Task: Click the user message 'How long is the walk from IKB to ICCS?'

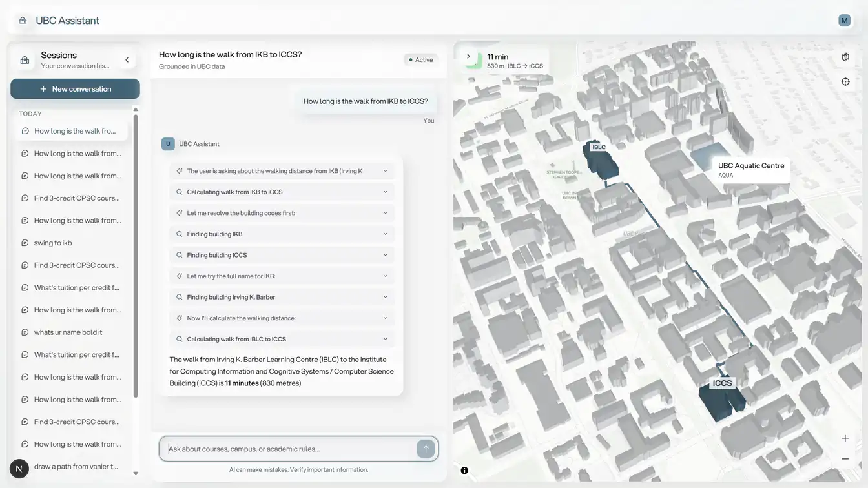Action: pos(366,101)
